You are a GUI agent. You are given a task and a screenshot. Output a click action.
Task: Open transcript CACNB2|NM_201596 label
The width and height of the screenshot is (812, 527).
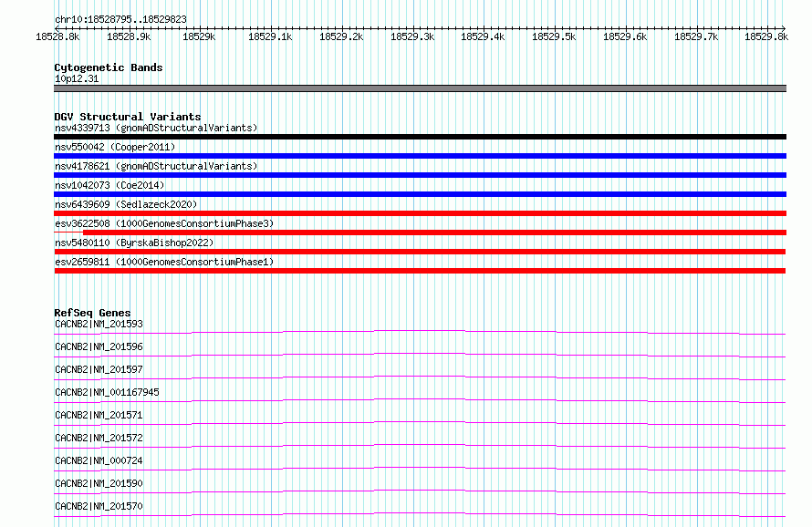pos(99,346)
